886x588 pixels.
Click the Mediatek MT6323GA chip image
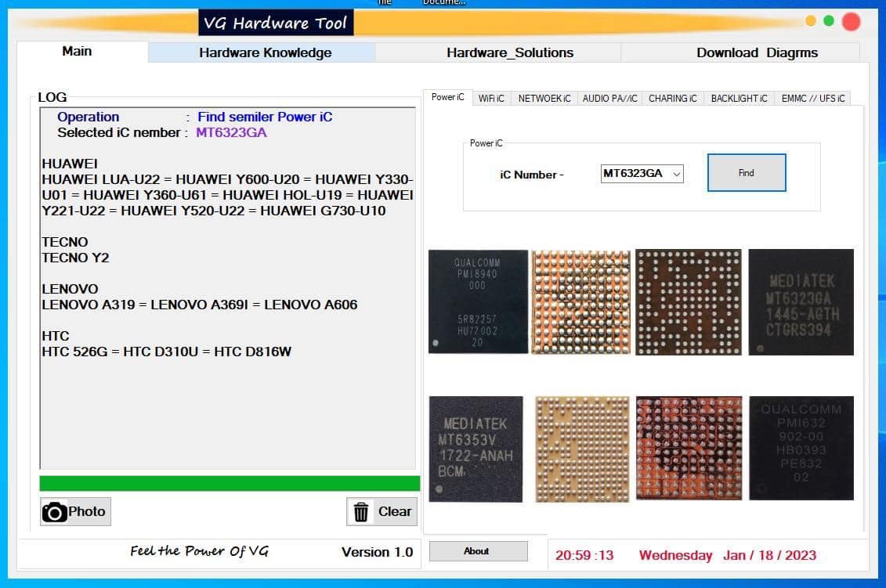pos(801,302)
